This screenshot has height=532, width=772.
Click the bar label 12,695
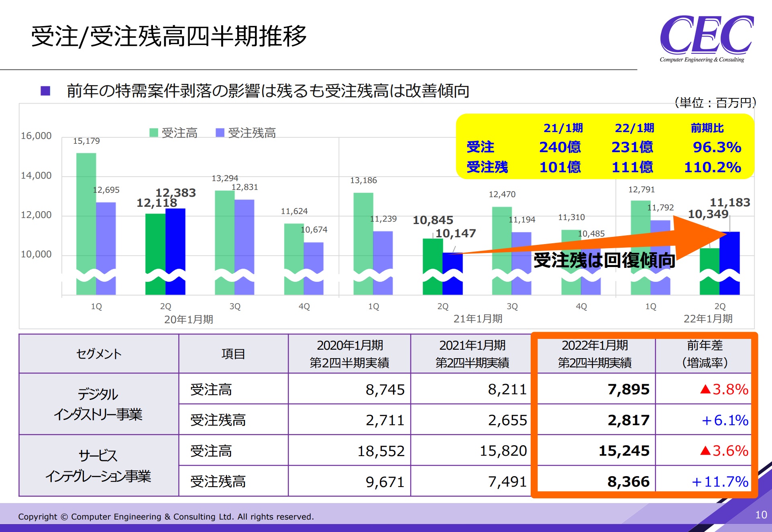tap(106, 190)
